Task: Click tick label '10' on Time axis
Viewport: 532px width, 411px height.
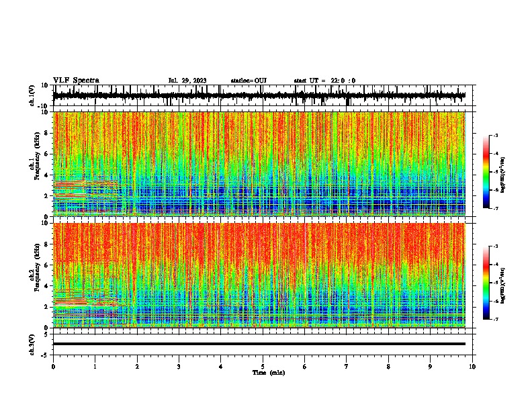Action: (472, 367)
